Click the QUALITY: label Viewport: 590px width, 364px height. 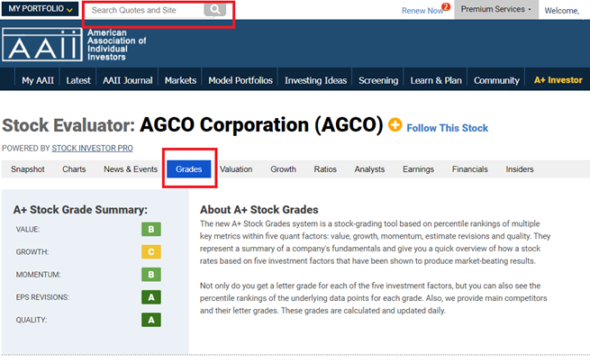(31, 320)
